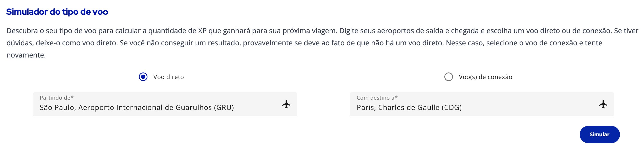This screenshot has height=151, width=644.
Task: Open the "Com destino a" airport field
Action: tap(481, 104)
